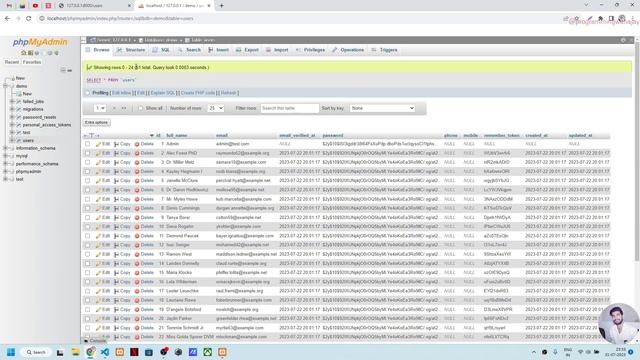Open the Search tab

tap(189, 50)
